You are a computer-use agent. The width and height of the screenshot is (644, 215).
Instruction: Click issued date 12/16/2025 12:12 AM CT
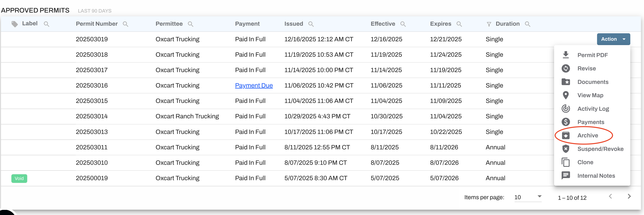pyautogui.click(x=319, y=39)
